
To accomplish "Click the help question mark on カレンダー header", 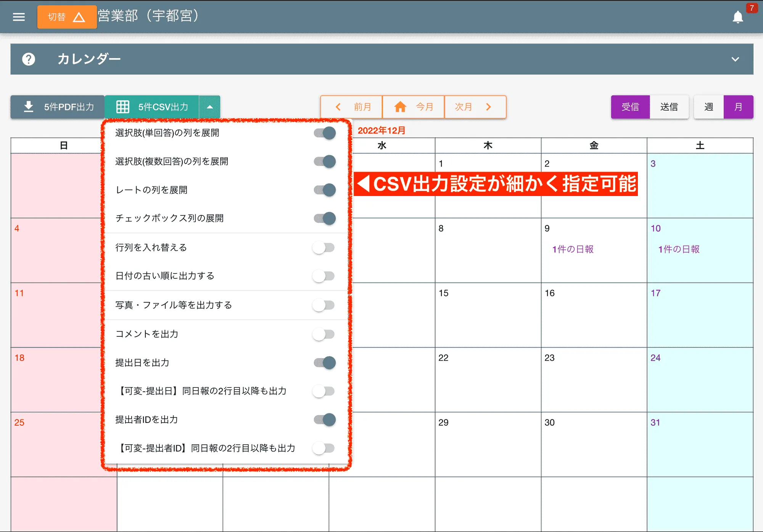I will tap(29, 59).
